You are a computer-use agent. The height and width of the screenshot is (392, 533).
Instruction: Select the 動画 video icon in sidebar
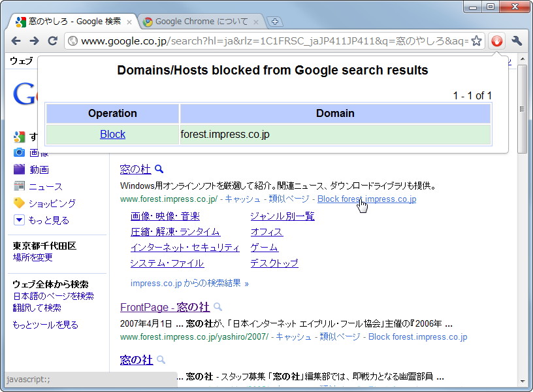coord(20,169)
